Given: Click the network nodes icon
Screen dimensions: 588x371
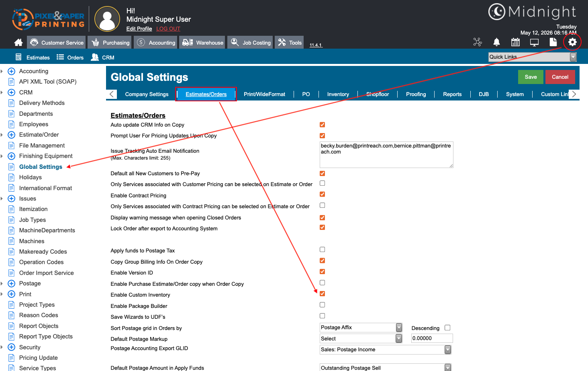Looking at the screenshot, I should 478,42.
